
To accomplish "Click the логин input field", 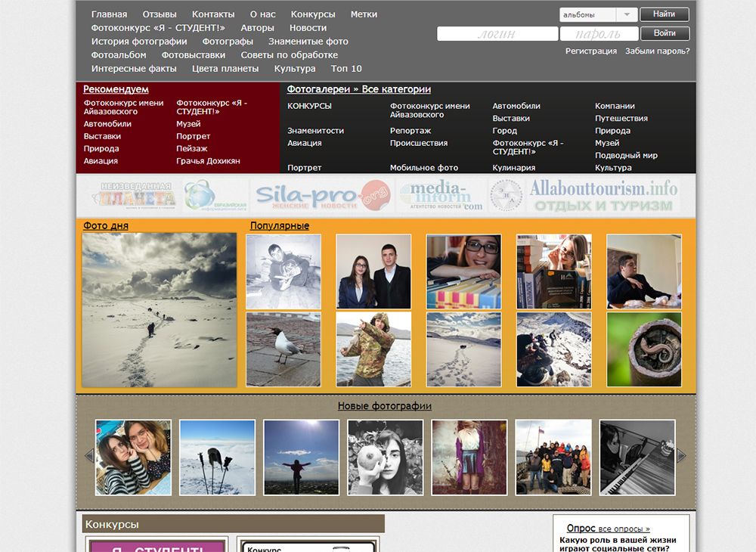I will click(x=497, y=34).
